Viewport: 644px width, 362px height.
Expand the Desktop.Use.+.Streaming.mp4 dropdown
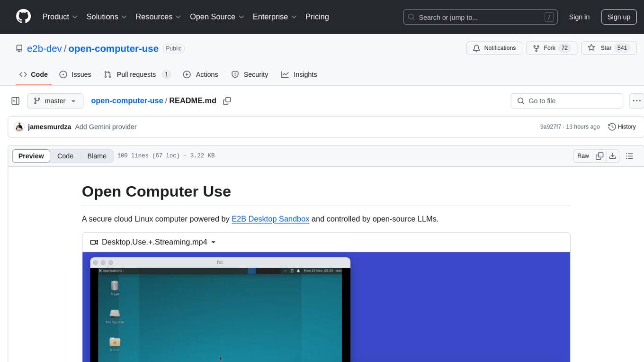click(x=153, y=242)
